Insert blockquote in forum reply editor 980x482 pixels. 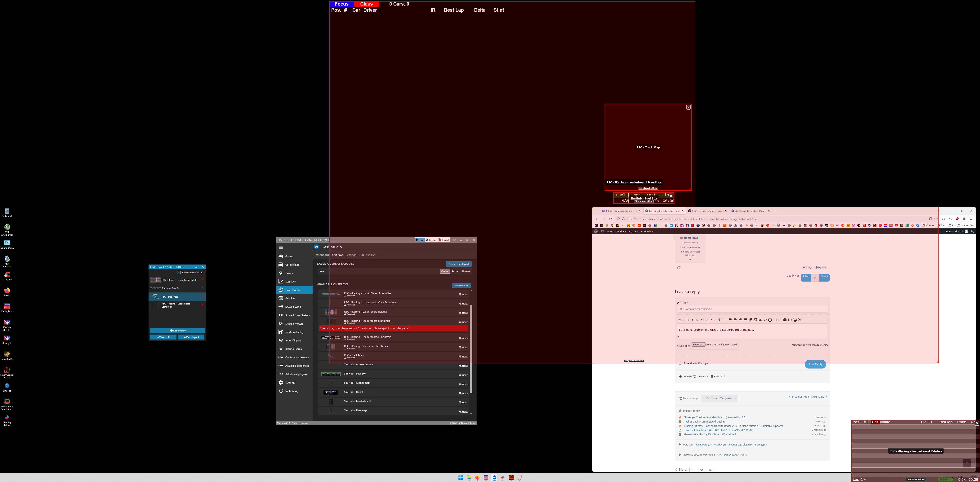(x=760, y=320)
